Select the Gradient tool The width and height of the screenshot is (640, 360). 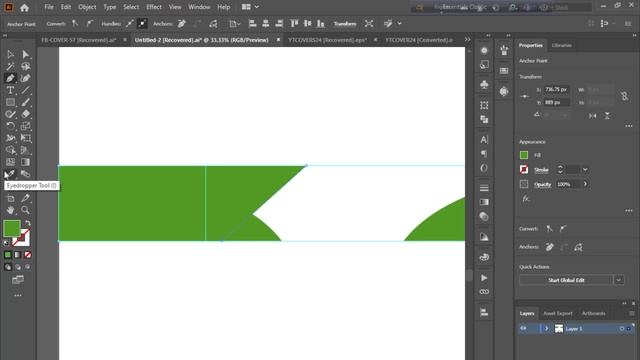pos(25,162)
